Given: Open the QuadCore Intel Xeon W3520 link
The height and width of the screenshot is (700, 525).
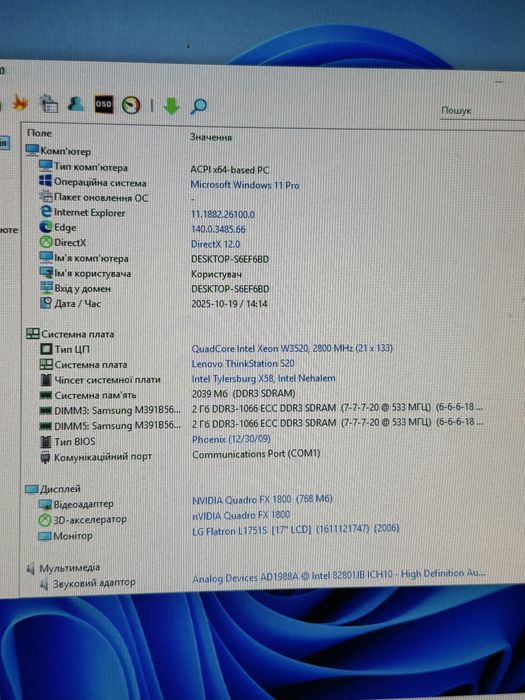Looking at the screenshot, I should click(292, 348).
